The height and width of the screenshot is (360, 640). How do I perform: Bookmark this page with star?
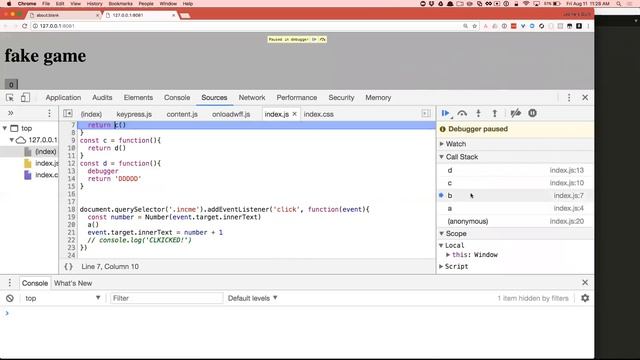(474, 26)
